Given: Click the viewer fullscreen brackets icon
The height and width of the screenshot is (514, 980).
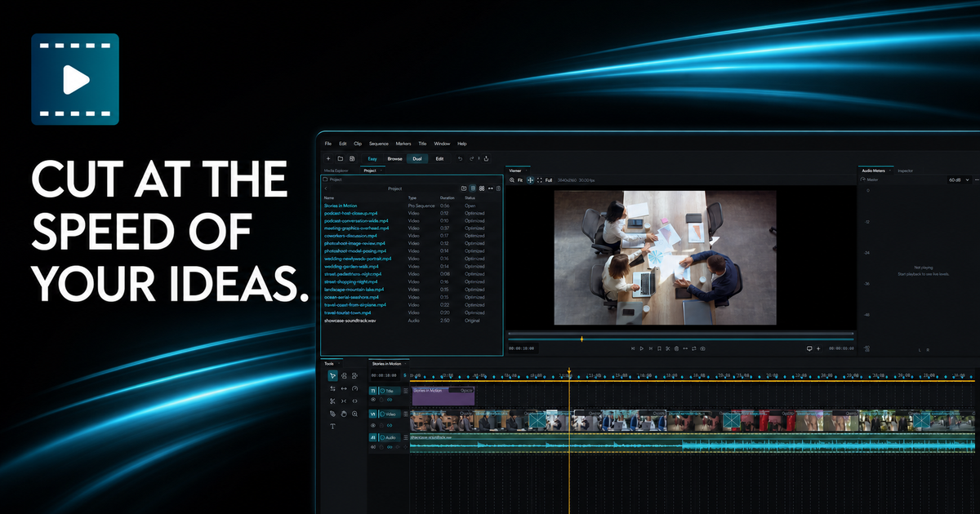Looking at the screenshot, I should (540, 179).
